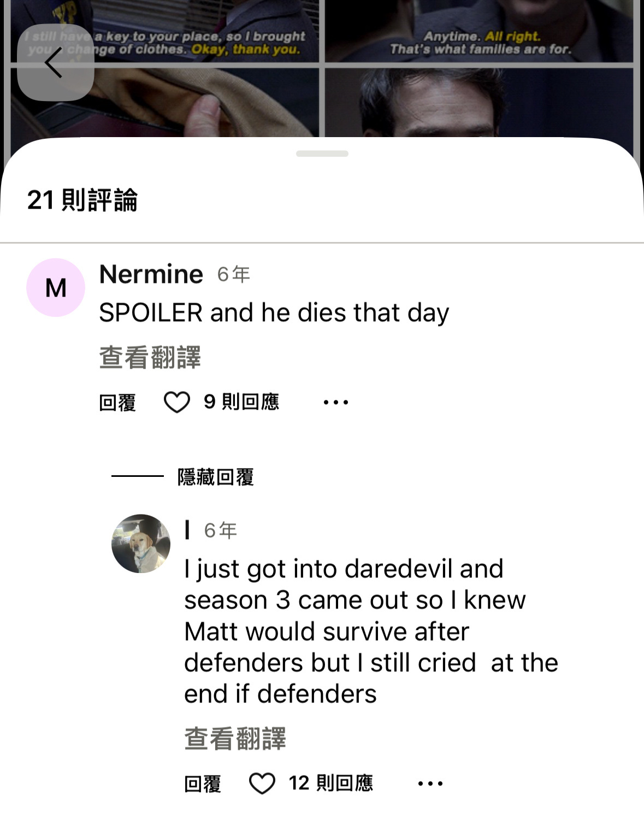This screenshot has height=815, width=644.
Task: Open the 12 則回應 reactions list
Action: (x=330, y=783)
